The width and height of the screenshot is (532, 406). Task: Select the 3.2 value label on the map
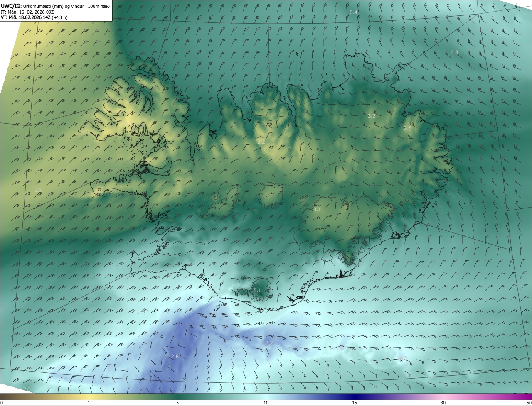[372, 116]
